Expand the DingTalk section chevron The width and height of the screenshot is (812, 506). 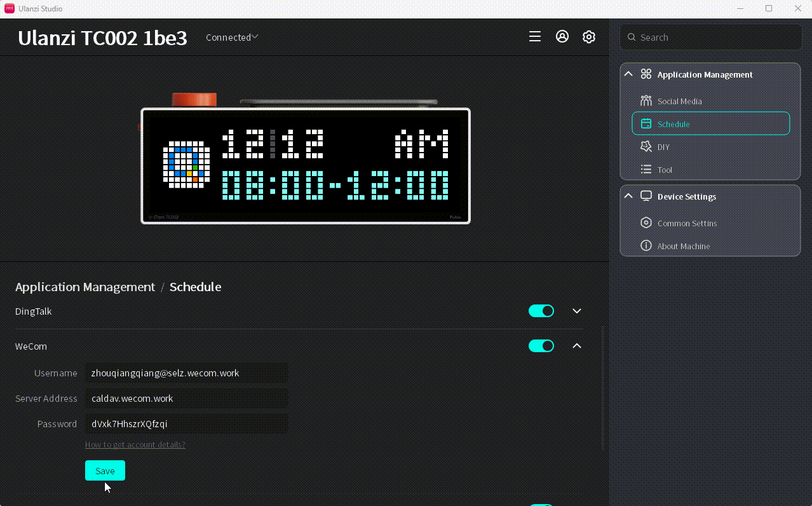pyautogui.click(x=577, y=311)
